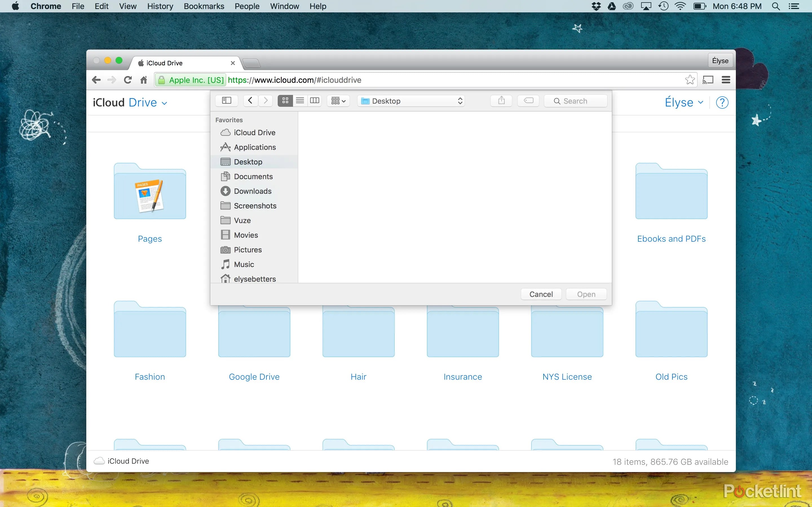Screen dimensions: 812x507
Task: Bookmark this page with the star icon
Action: click(690, 80)
